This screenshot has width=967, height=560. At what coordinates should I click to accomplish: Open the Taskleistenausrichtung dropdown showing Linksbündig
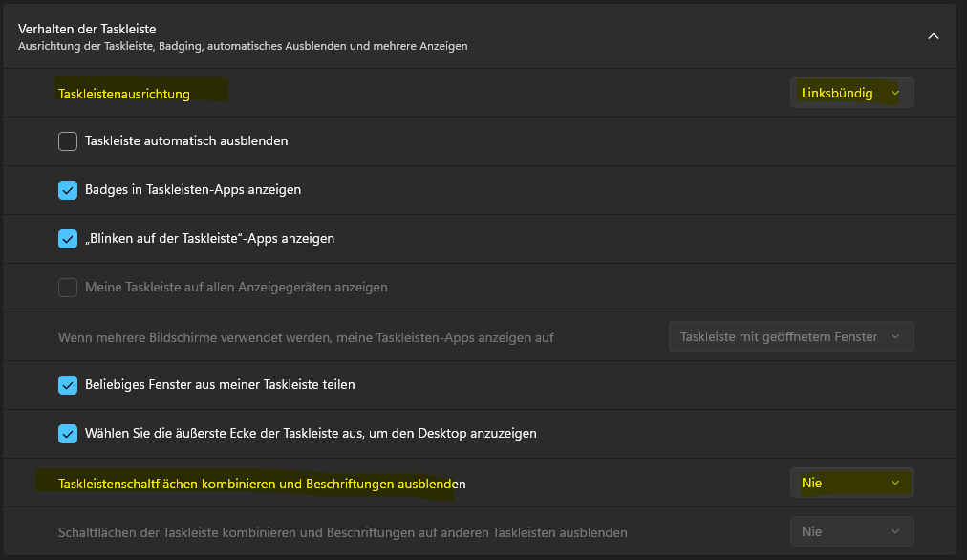pos(850,93)
